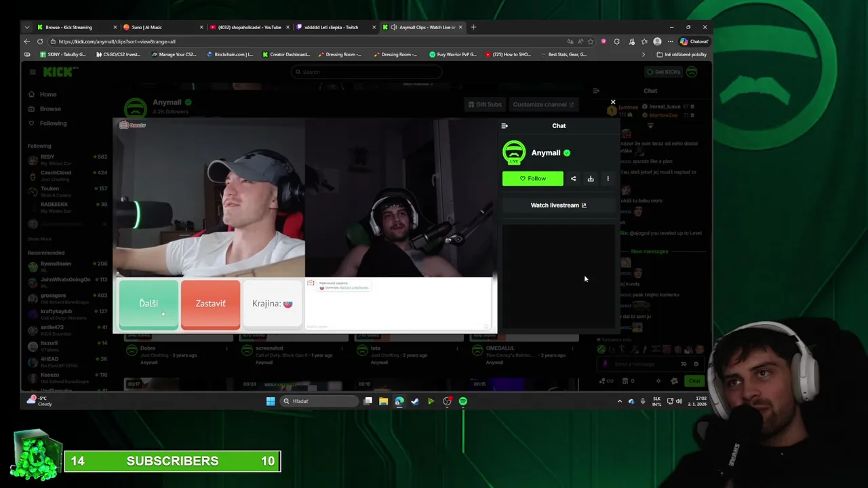Bookmark page with the star icon

click(591, 41)
